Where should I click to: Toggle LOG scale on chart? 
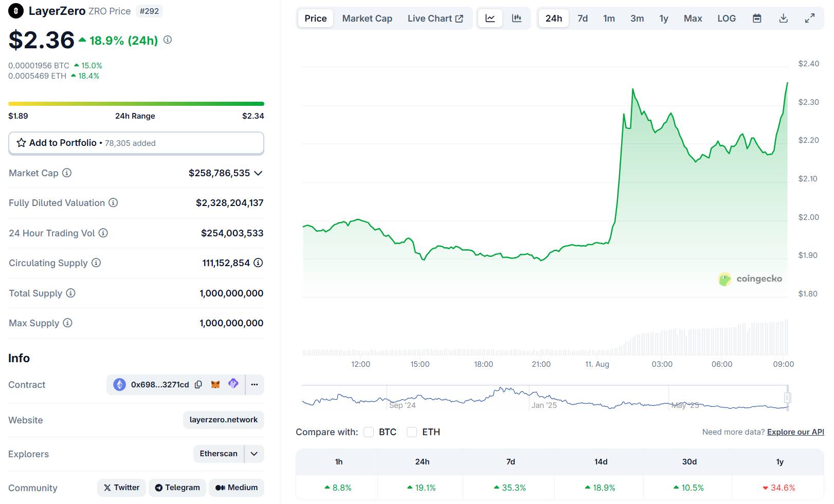(x=727, y=18)
